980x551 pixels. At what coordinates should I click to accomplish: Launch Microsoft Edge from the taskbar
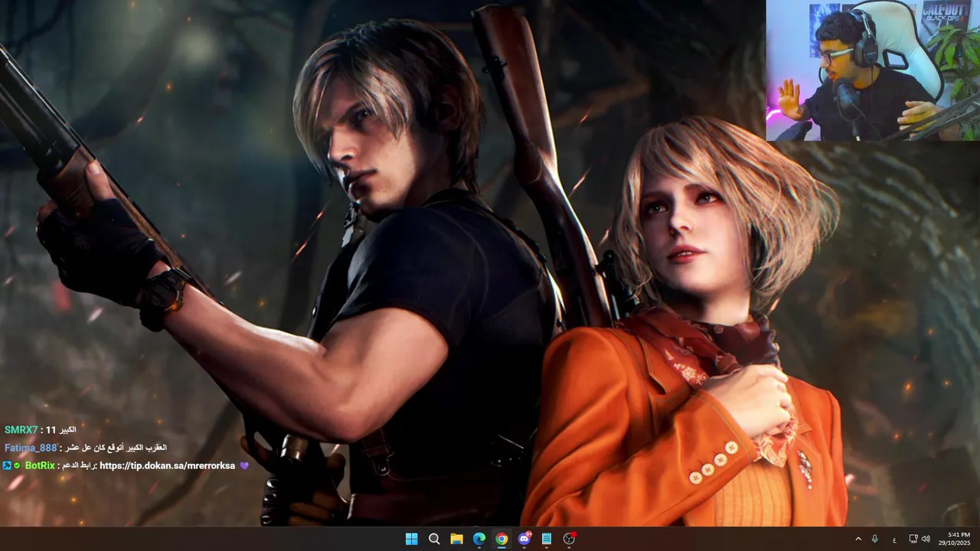click(479, 539)
